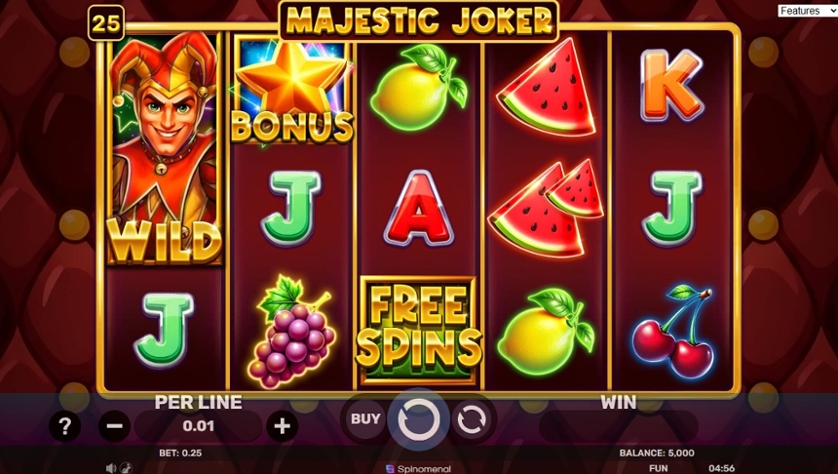
Task: Click the Joker WILD symbol
Action: [165, 149]
